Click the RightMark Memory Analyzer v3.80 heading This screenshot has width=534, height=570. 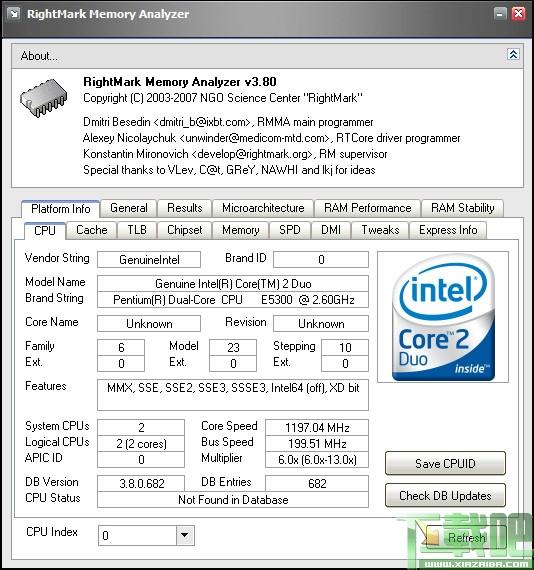coord(180,82)
